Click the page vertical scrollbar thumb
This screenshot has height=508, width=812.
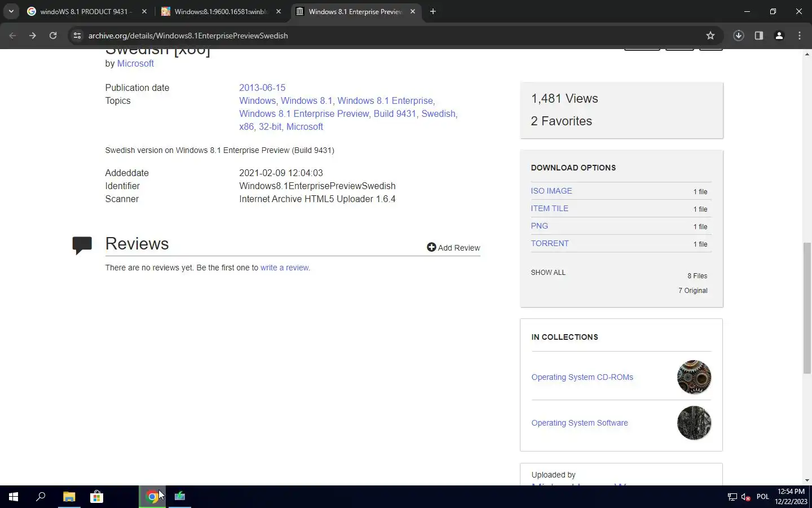(807, 308)
